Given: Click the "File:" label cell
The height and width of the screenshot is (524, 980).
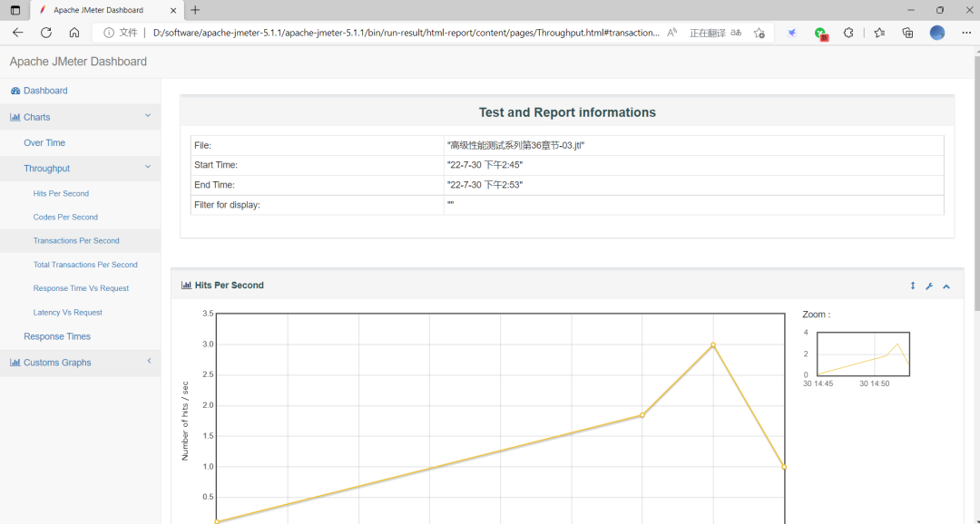Looking at the screenshot, I should click(x=318, y=146).
